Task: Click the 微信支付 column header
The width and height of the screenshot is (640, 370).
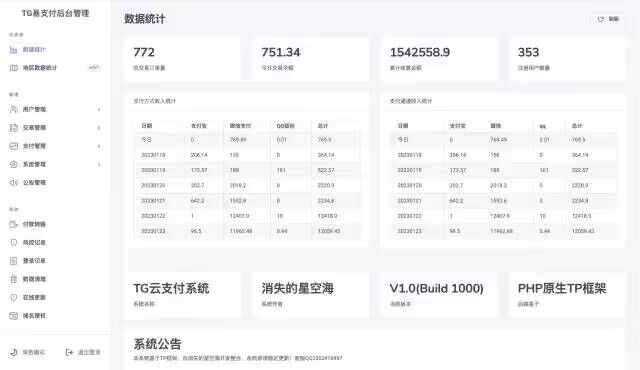Action: click(240, 126)
